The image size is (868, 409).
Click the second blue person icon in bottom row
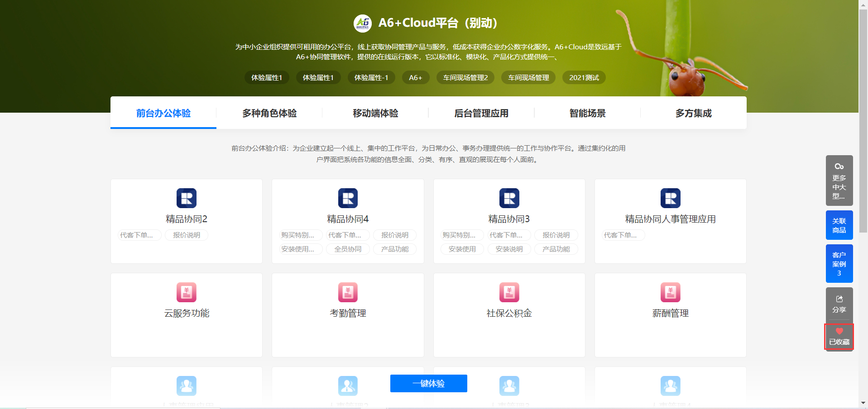[348, 386]
